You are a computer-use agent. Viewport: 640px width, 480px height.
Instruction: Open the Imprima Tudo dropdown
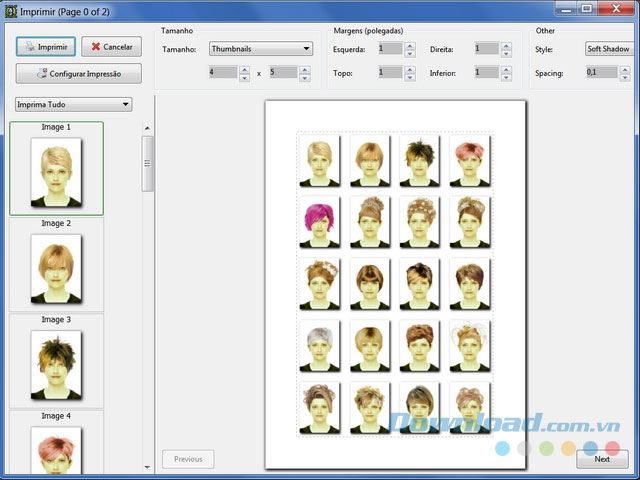pos(72,104)
